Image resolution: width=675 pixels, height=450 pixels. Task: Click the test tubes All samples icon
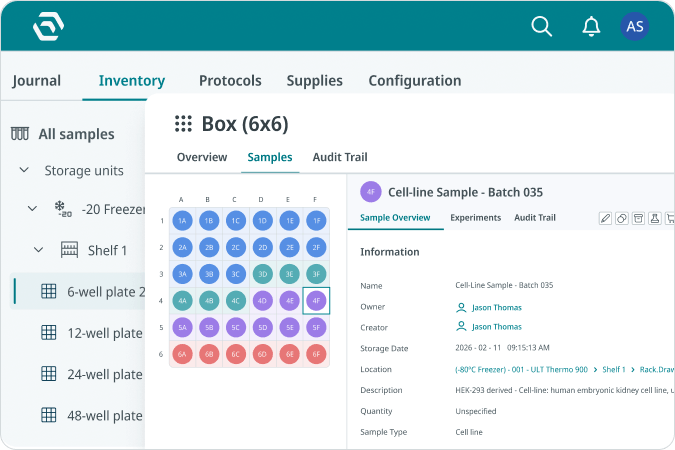click(20, 133)
